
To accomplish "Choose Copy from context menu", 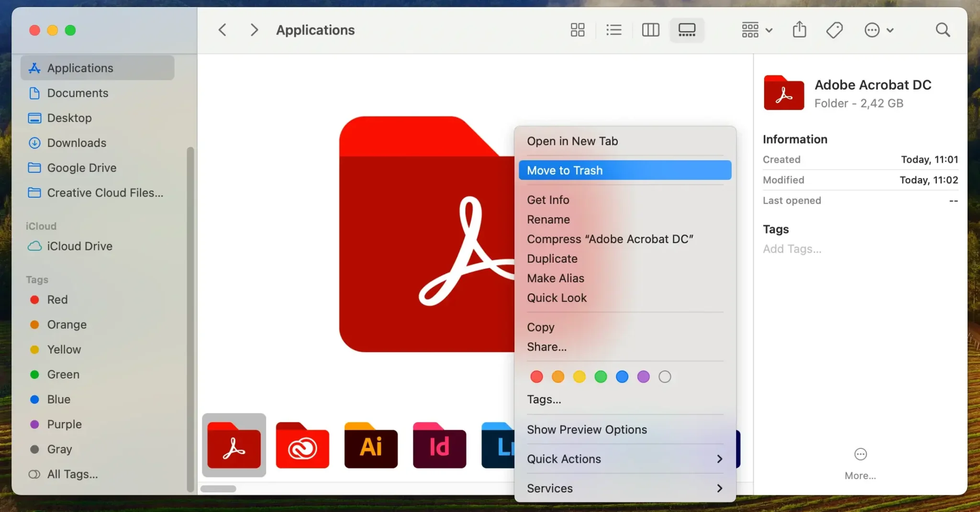I will coord(625,327).
